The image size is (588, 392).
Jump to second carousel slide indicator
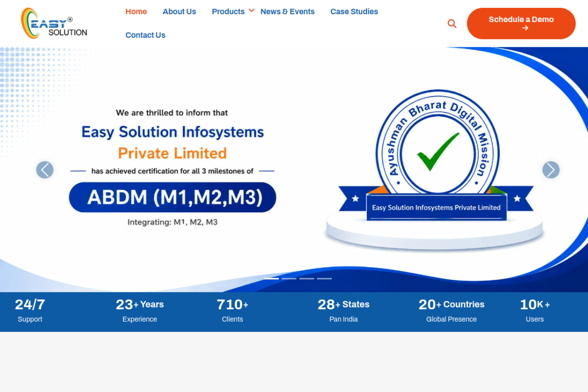[x=289, y=278]
